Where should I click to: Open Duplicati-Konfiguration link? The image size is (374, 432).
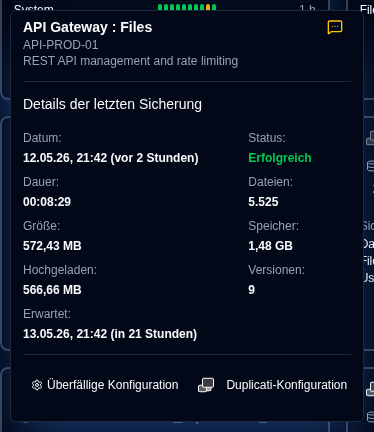287,385
